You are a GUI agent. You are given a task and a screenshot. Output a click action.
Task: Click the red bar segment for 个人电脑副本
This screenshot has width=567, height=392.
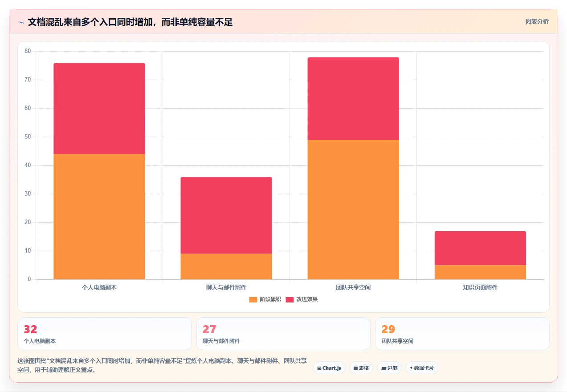tap(99, 109)
